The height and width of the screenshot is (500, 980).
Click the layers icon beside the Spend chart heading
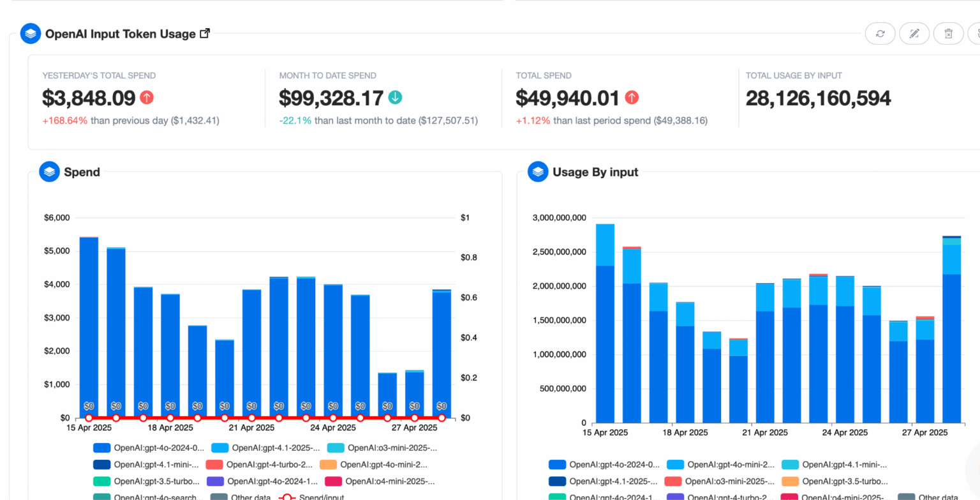click(48, 172)
